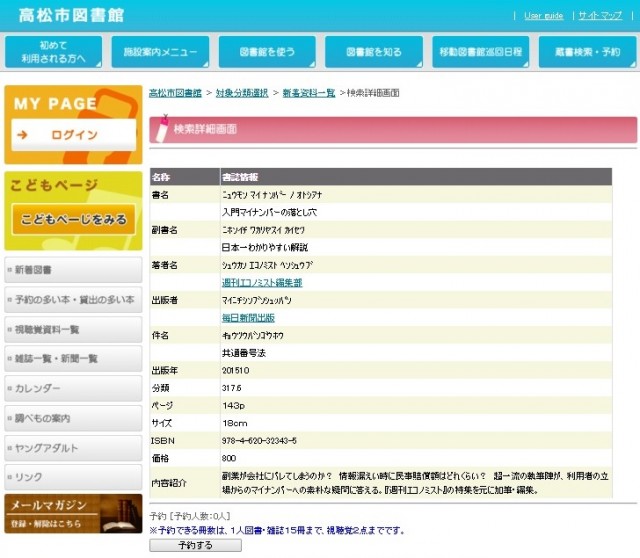This screenshot has width=640, height=558.
Task: Open the カレンダー sidebar item
Action: pyautogui.click(x=73, y=388)
